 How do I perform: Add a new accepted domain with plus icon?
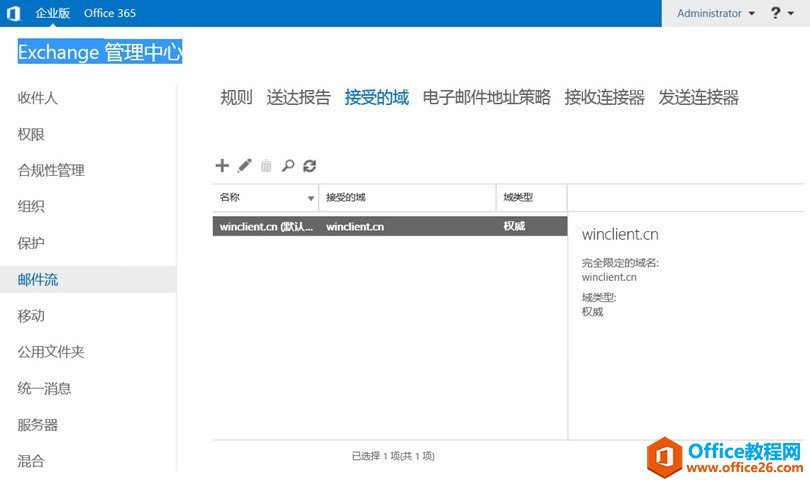click(x=222, y=165)
